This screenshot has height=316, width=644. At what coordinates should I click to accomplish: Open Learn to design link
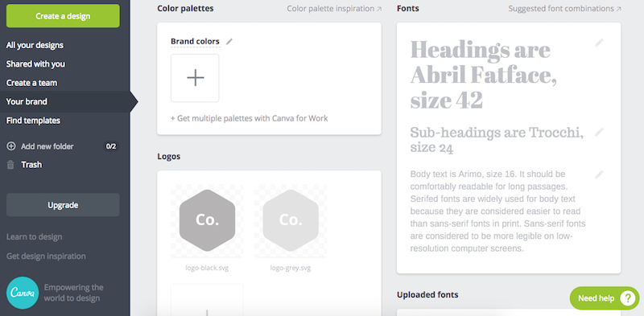pos(34,236)
